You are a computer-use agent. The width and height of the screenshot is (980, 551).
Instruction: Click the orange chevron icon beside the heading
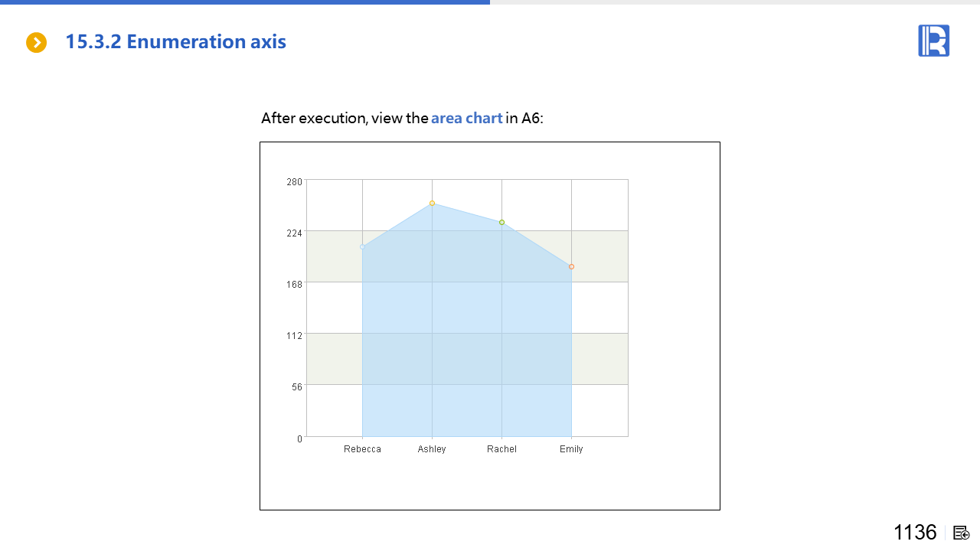click(37, 43)
